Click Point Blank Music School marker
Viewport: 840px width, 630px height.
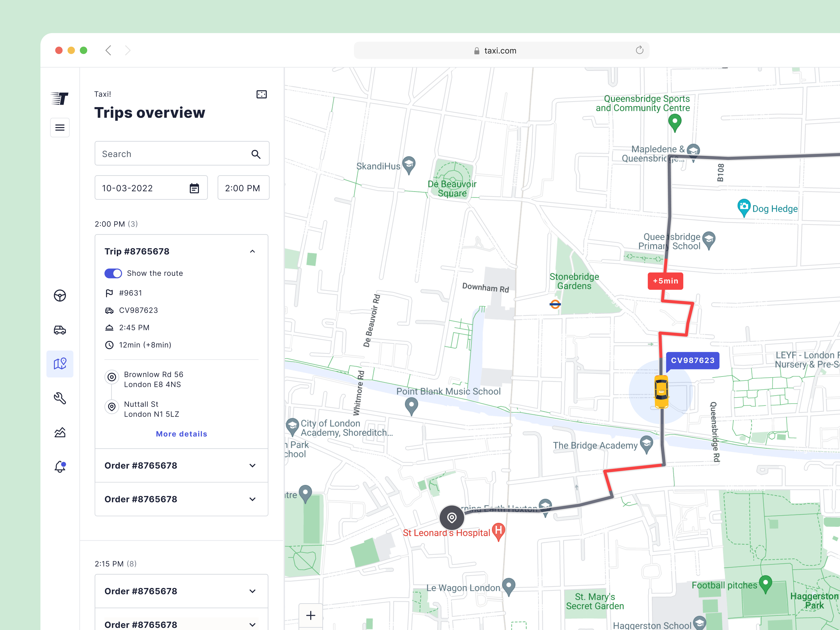411,406
